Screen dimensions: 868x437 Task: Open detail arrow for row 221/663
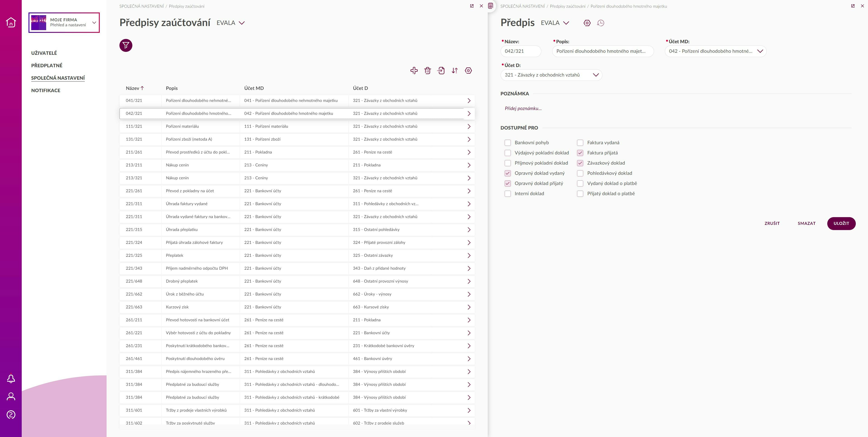pos(469,307)
